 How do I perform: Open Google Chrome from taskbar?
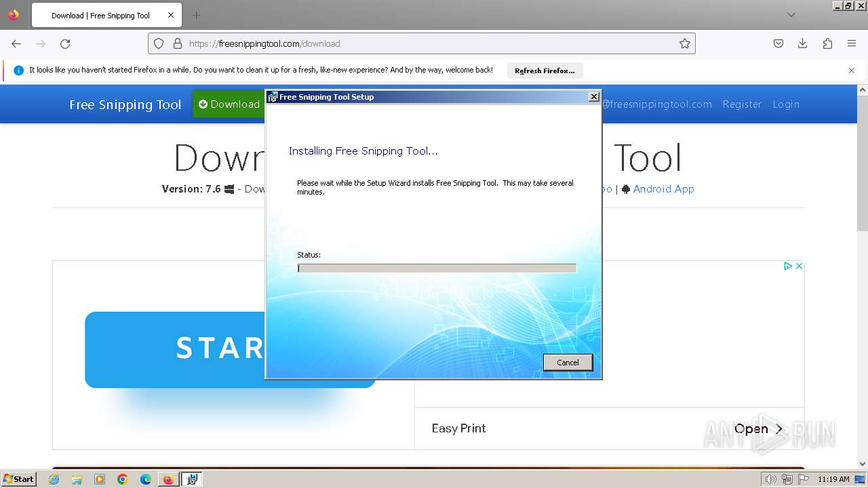(x=123, y=479)
